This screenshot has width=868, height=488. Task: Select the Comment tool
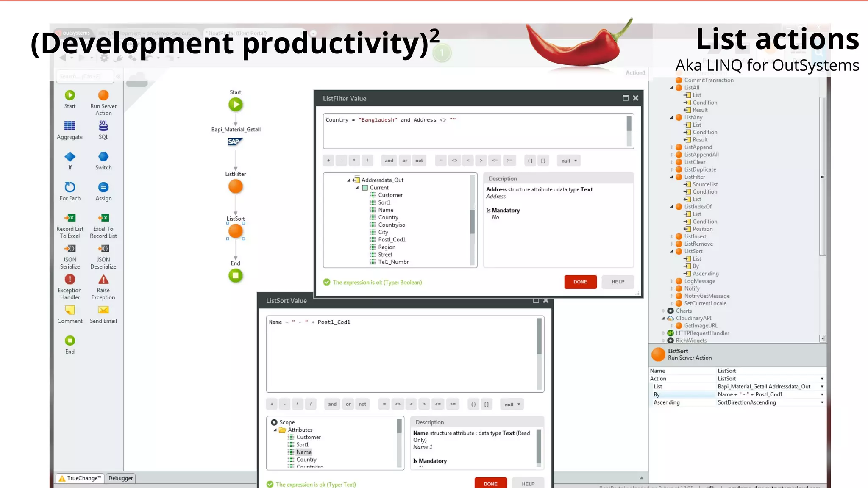click(x=70, y=315)
